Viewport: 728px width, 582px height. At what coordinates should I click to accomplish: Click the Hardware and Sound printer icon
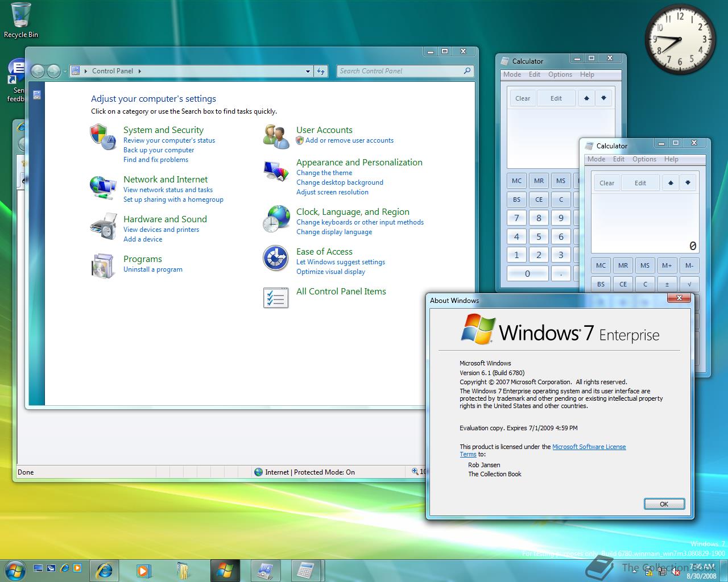point(103,227)
